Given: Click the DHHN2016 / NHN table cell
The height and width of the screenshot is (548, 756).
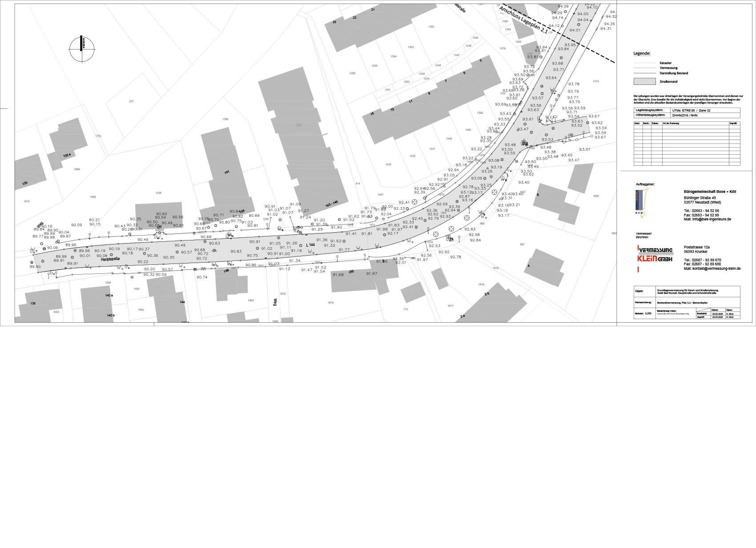Looking at the screenshot, I should [685, 115].
